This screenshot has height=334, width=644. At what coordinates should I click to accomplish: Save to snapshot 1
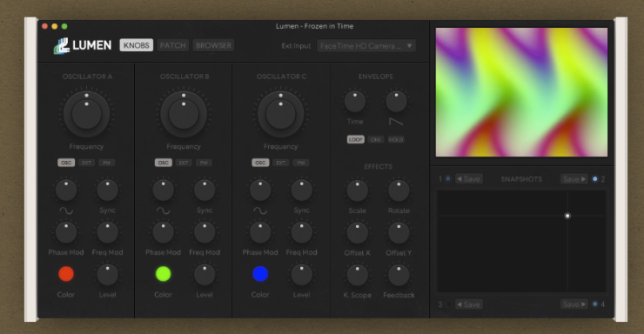click(468, 179)
